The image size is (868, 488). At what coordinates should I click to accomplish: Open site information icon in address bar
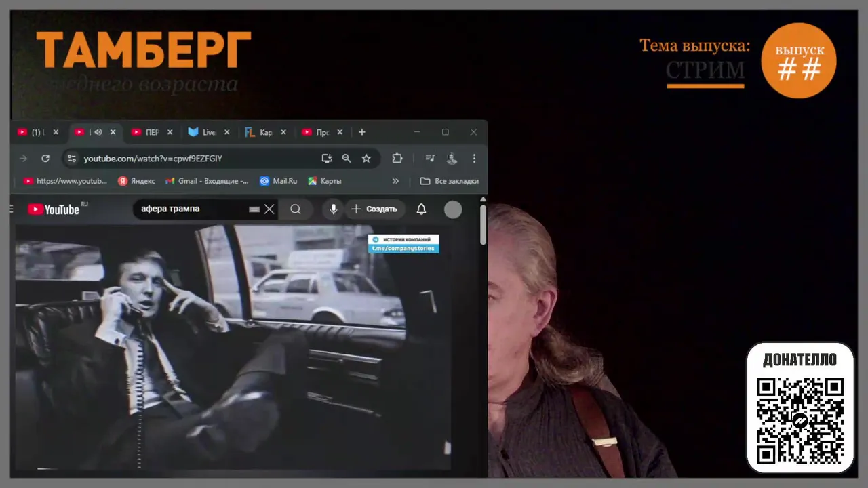71,158
